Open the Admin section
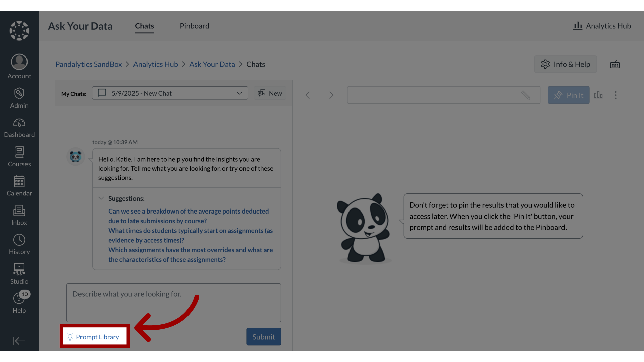Screen dimensions: 644x362 click(19, 98)
